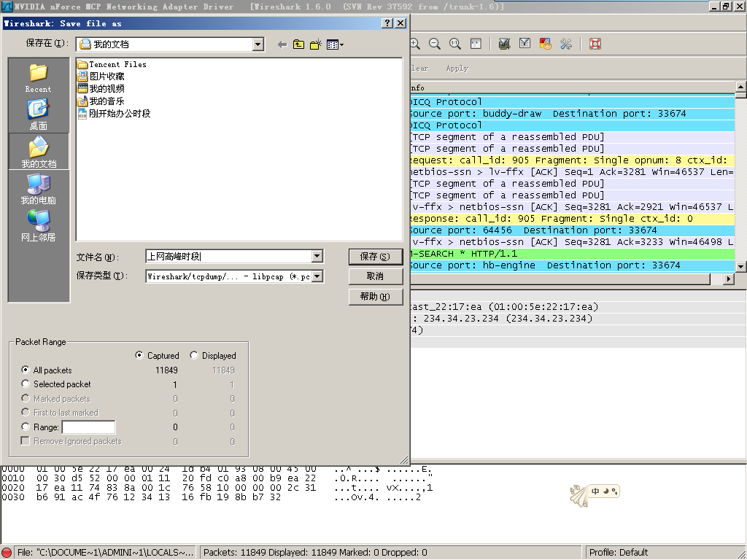Click the Packets: 11849 status bar text
The height and width of the screenshot is (560, 747).
tap(315, 553)
